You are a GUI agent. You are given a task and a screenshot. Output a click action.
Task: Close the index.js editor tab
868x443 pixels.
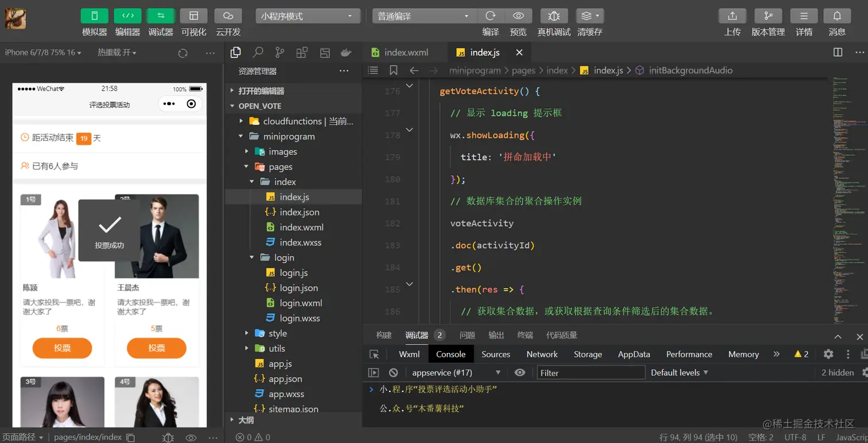(520, 52)
